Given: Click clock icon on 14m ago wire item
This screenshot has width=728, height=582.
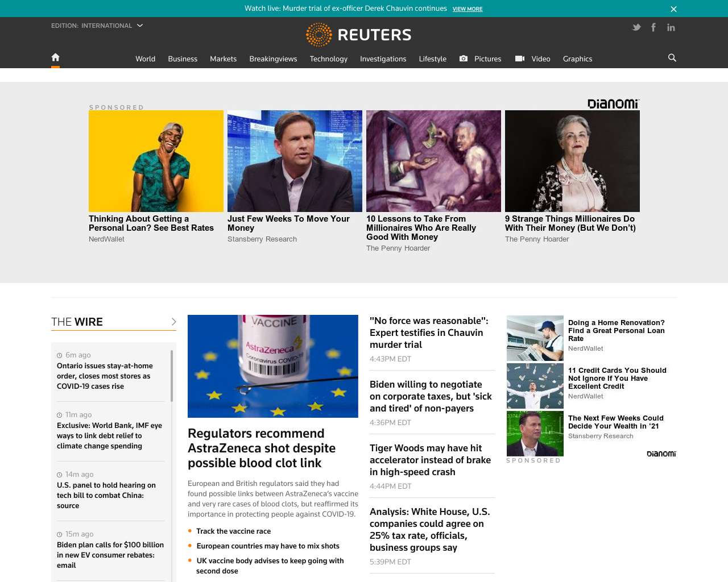Looking at the screenshot, I should (x=60, y=475).
